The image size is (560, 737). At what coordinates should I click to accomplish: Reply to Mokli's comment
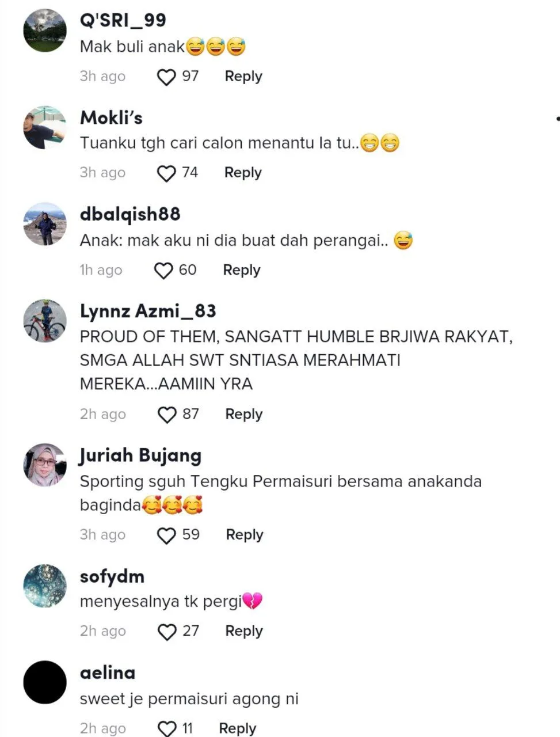pos(243,173)
